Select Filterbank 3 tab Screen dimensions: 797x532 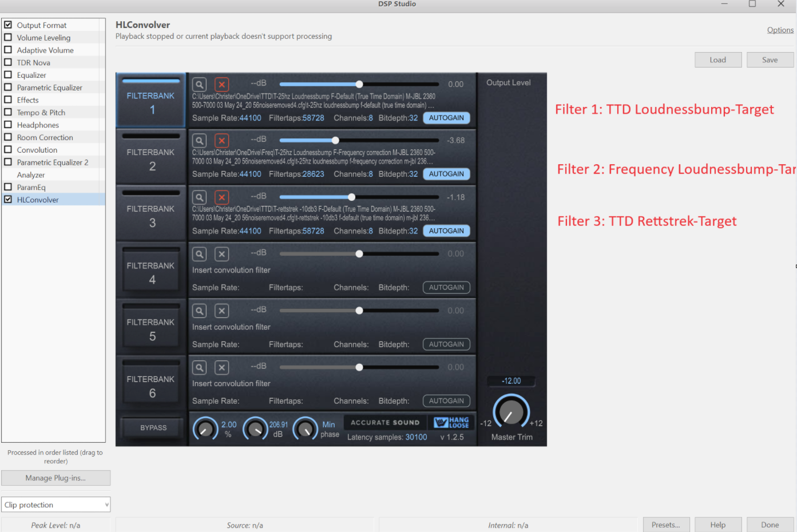coord(151,213)
